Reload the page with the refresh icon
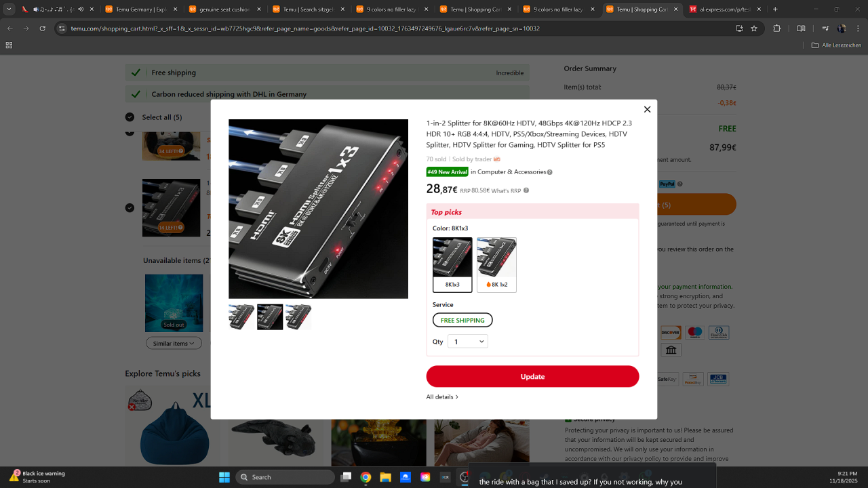 pos(43,28)
